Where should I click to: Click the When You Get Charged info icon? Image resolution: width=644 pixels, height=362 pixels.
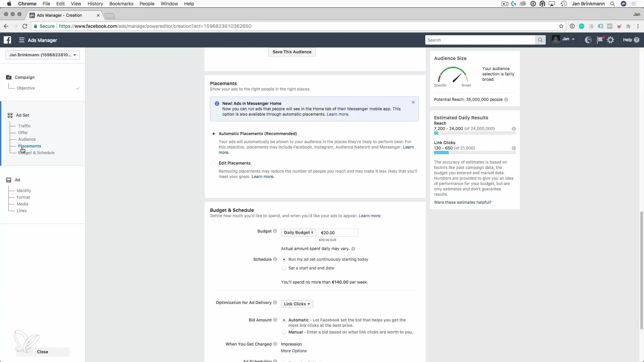pos(275,344)
